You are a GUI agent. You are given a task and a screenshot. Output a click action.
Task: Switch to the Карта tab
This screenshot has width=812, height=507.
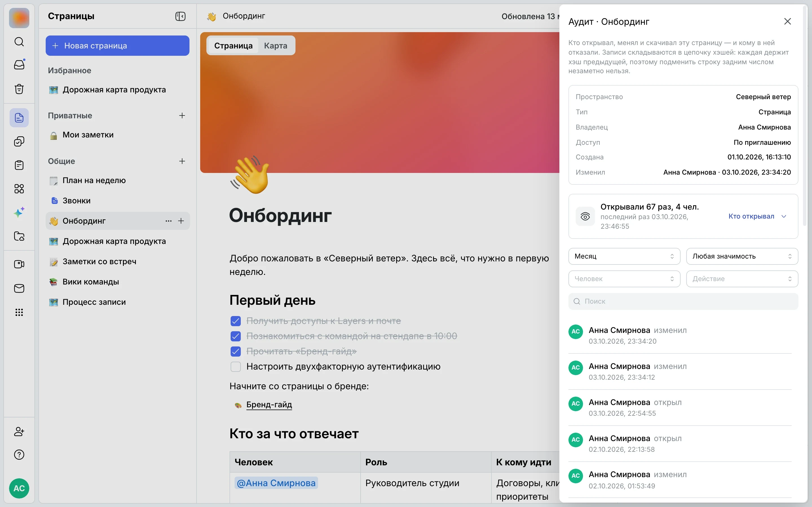tap(275, 46)
